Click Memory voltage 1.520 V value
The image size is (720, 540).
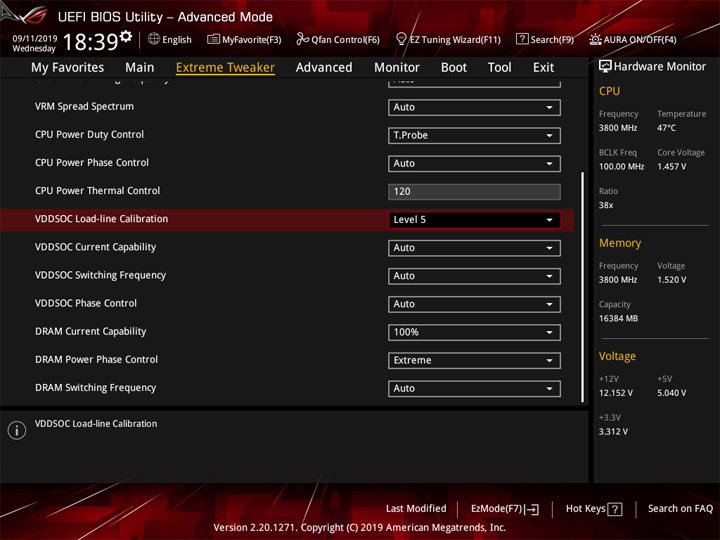click(x=671, y=280)
